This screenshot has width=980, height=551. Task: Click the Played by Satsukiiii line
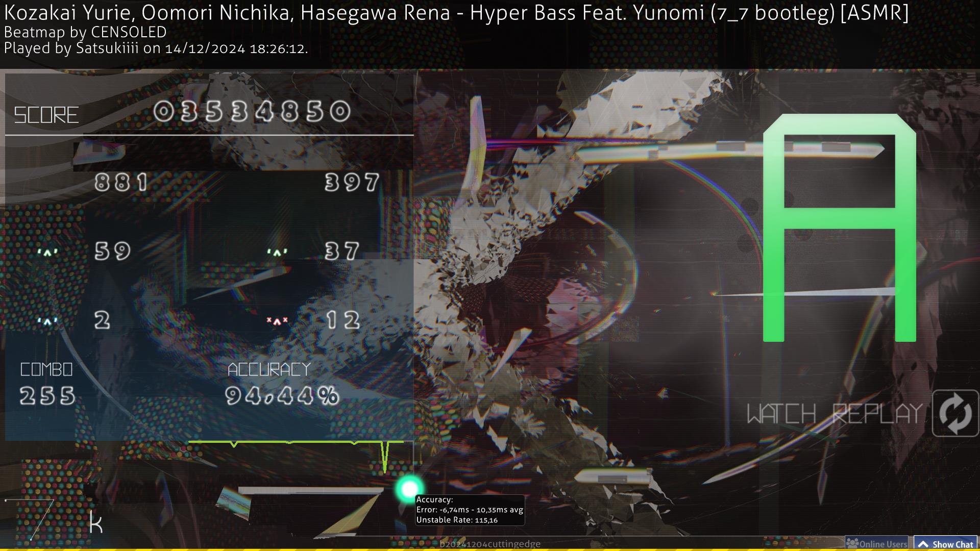tap(156, 48)
